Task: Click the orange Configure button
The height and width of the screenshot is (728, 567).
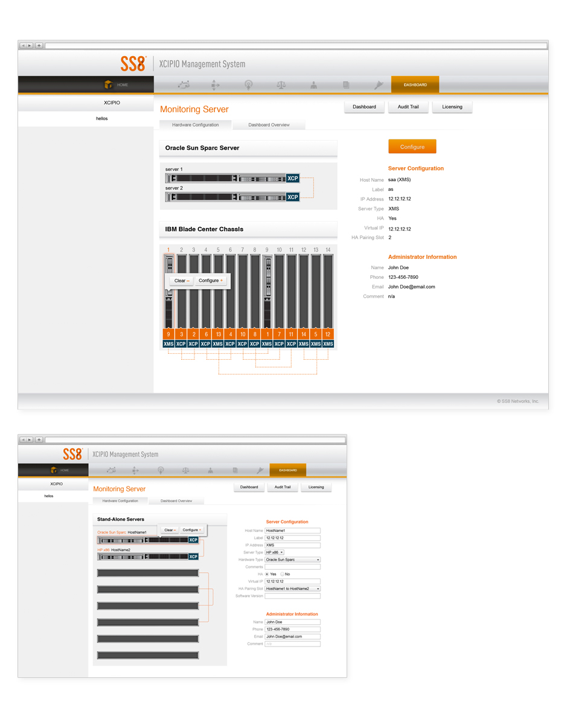Action: point(412,147)
